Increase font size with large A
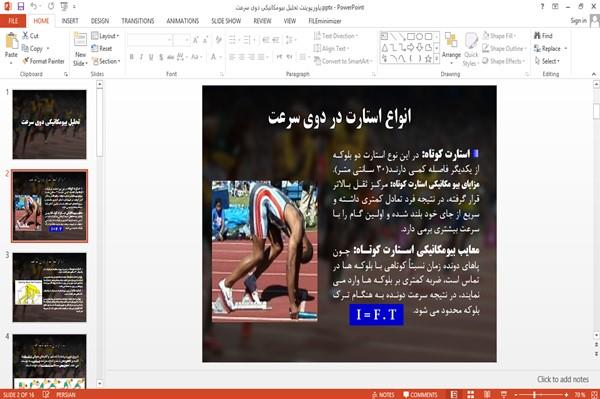 coord(196,40)
